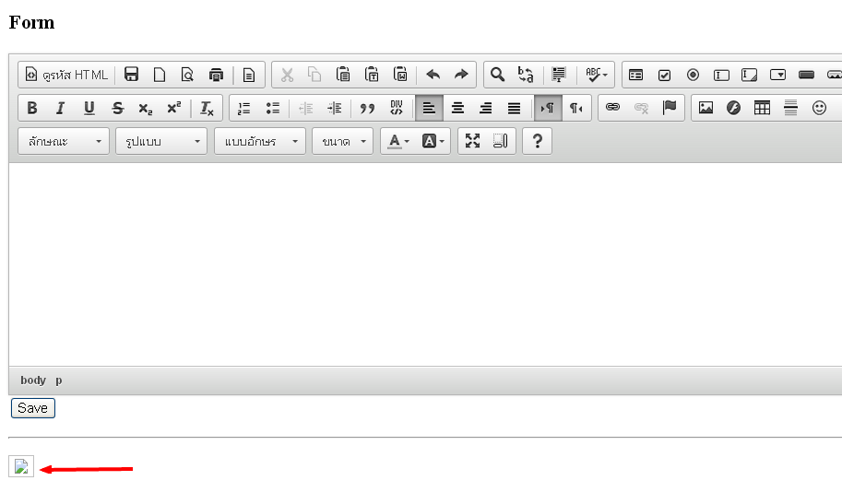The width and height of the screenshot is (842, 504).
Task: Click the Copy icon
Action: [314, 75]
